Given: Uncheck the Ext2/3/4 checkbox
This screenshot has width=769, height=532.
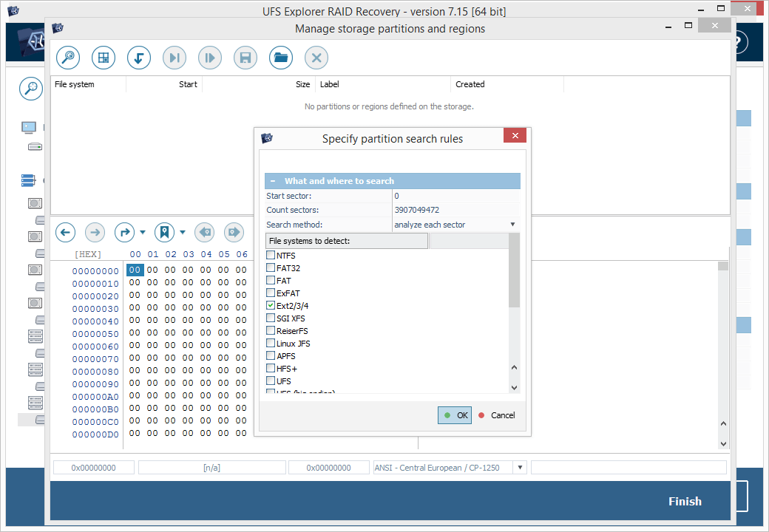Looking at the screenshot, I should tap(271, 305).
